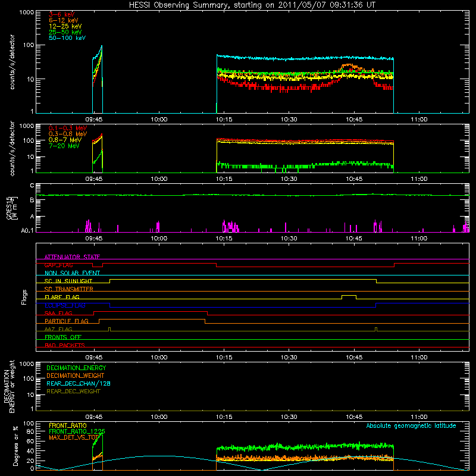The width and height of the screenshot is (476, 476).
Task: Click the 11:00 tick label under Flags panel
Action: (x=419, y=358)
